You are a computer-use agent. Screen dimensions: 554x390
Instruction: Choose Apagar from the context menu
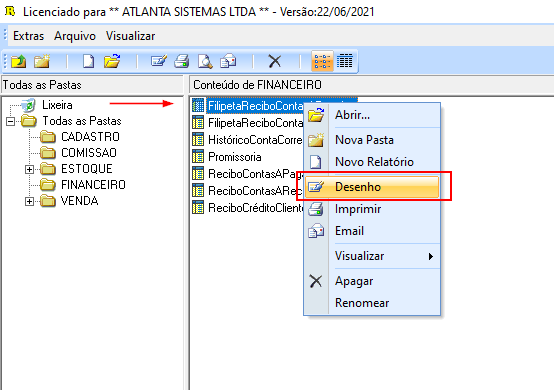tap(372, 281)
